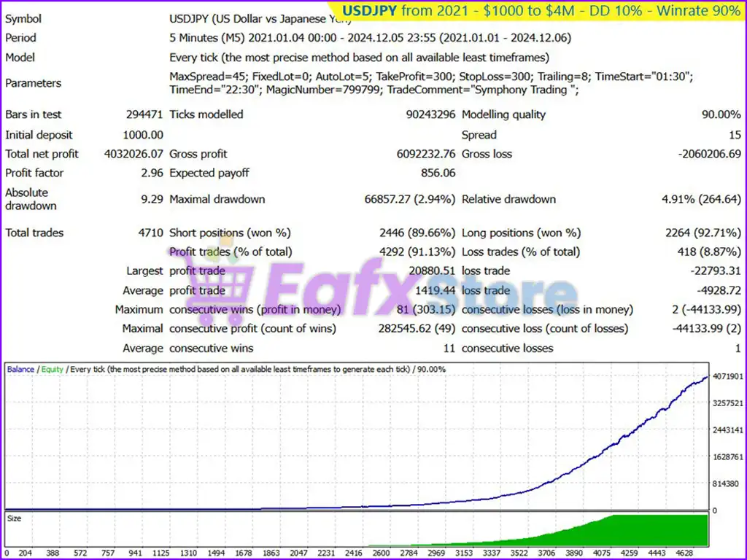747x560 pixels.
Task: Select the value "66857.27 (2.94%)"
Action: click(410, 200)
